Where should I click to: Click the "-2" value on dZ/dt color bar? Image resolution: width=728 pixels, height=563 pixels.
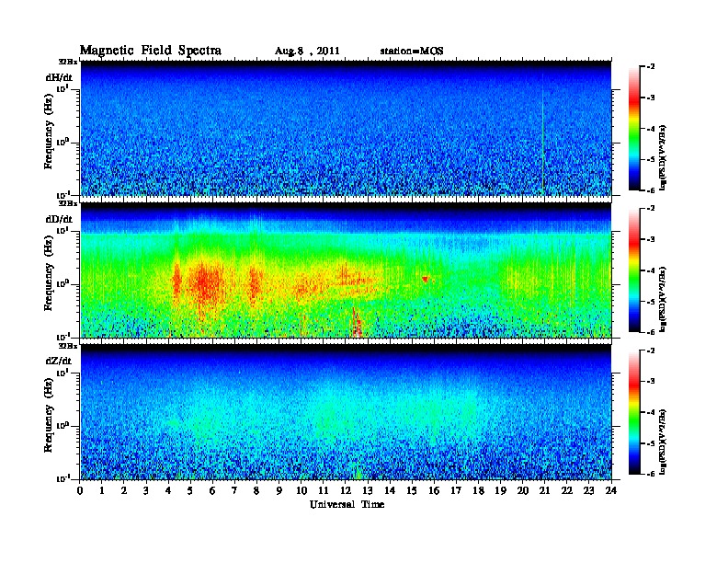point(651,350)
